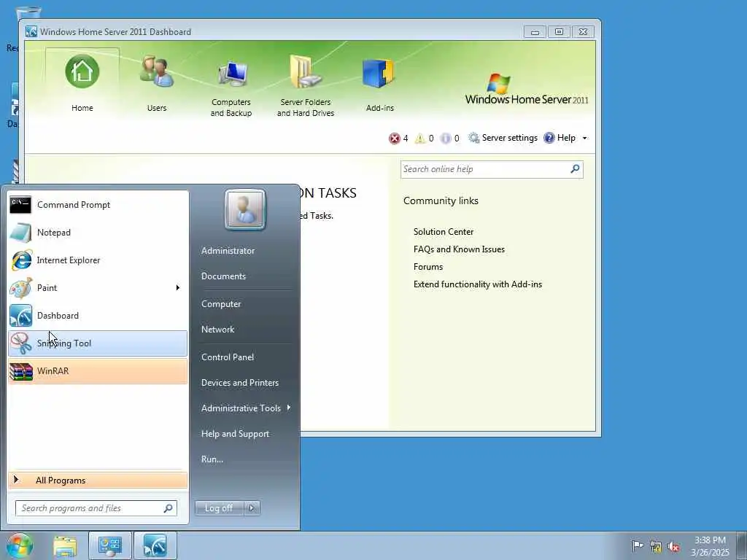The height and width of the screenshot is (560, 747).
Task: Click the online help search magnifier
Action: tap(575, 169)
